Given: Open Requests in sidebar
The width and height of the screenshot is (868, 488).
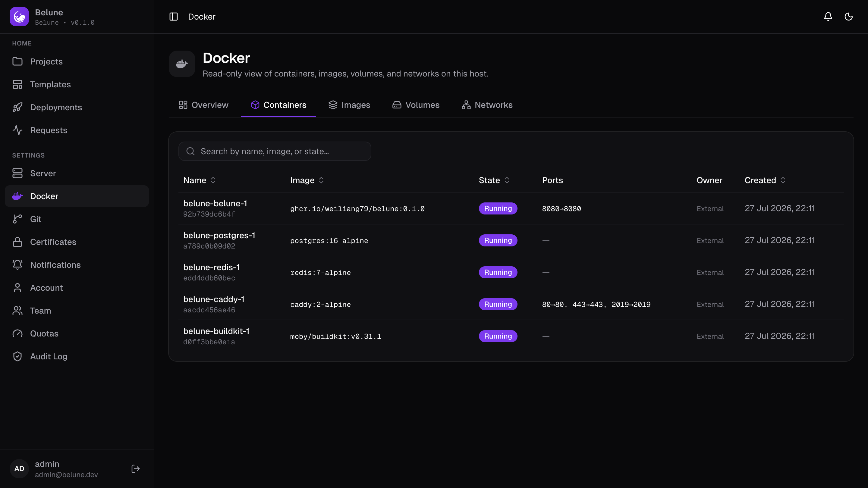Looking at the screenshot, I should coord(77,130).
